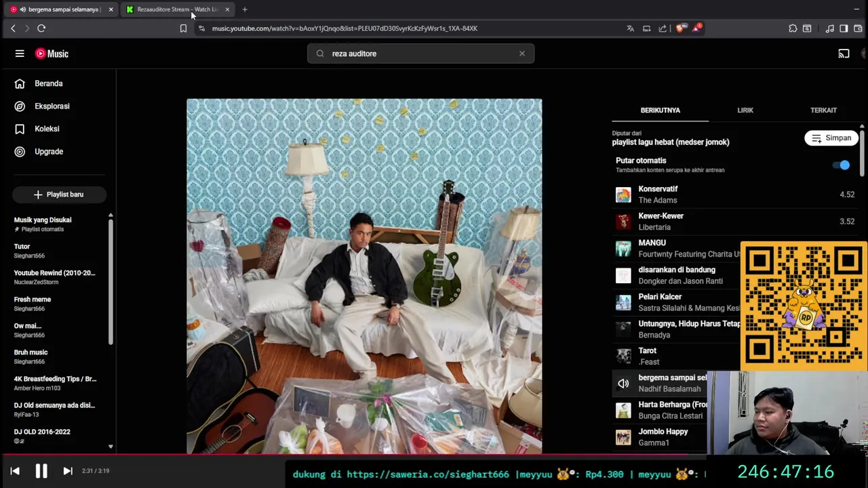Open a new browser tab
Viewport: 868px width, 488px height.
pyautogui.click(x=245, y=9)
